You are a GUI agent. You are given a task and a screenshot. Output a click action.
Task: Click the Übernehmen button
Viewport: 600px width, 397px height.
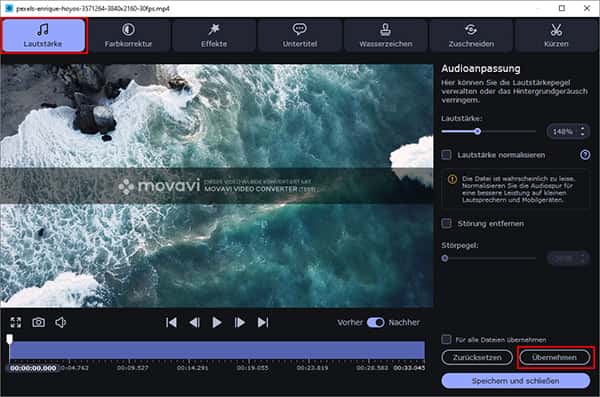click(x=554, y=357)
